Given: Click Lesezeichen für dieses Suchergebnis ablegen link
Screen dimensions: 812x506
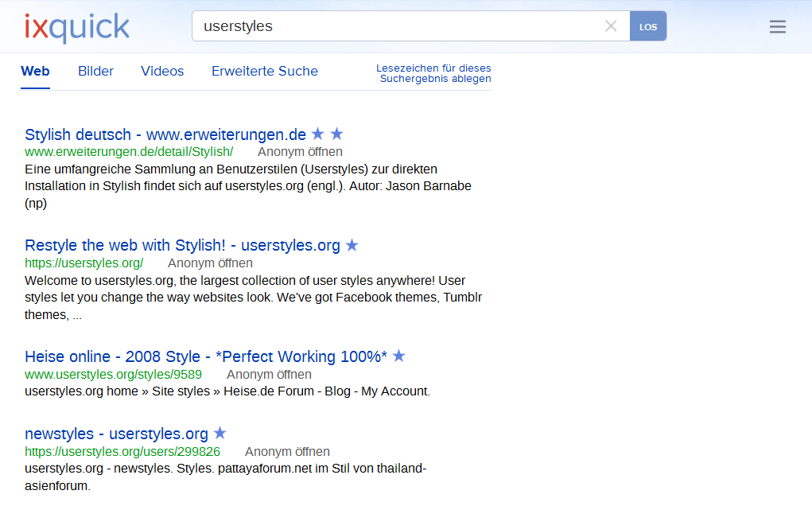Looking at the screenshot, I should [x=434, y=73].
